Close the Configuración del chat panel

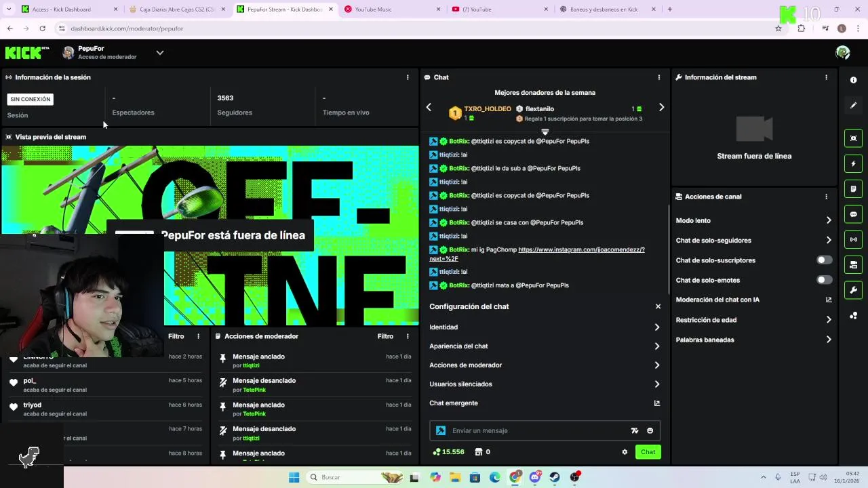pos(658,306)
